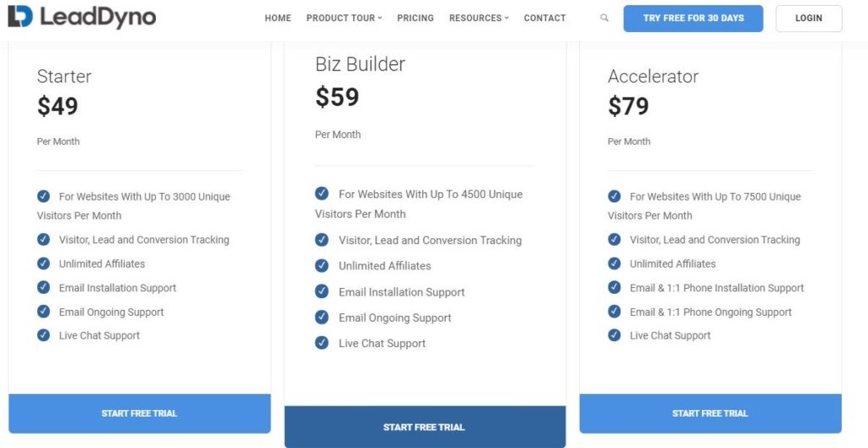Screen dimensions: 868x448
Task: Expand the Resources dropdown menu
Action: tap(479, 19)
